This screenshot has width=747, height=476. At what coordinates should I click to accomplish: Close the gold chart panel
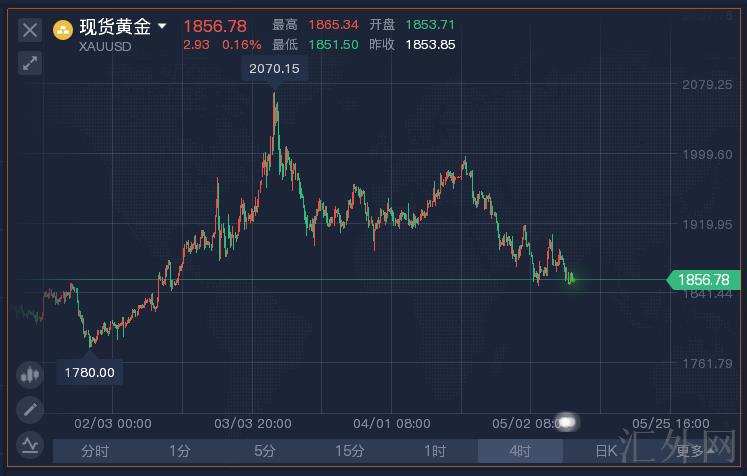pos(30,30)
